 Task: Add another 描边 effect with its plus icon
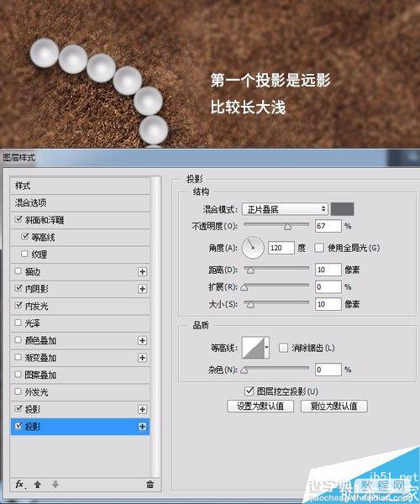click(142, 272)
